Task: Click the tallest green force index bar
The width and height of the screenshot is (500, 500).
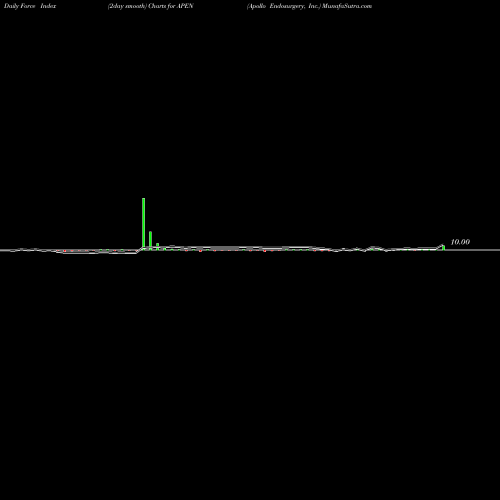Action: coord(143,223)
